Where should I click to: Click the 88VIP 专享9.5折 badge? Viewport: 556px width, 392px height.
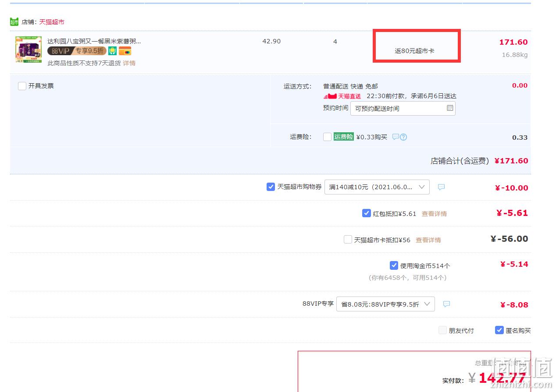(77, 51)
